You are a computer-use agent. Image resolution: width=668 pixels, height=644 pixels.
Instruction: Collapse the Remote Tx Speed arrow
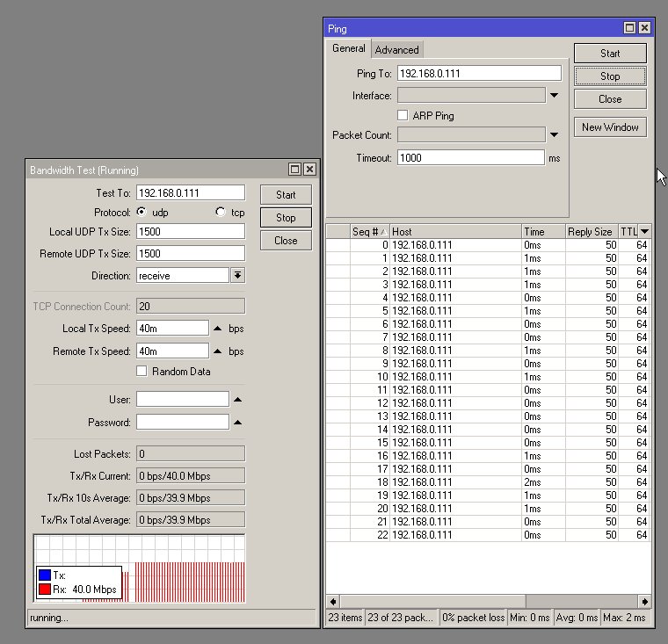[218, 351]
